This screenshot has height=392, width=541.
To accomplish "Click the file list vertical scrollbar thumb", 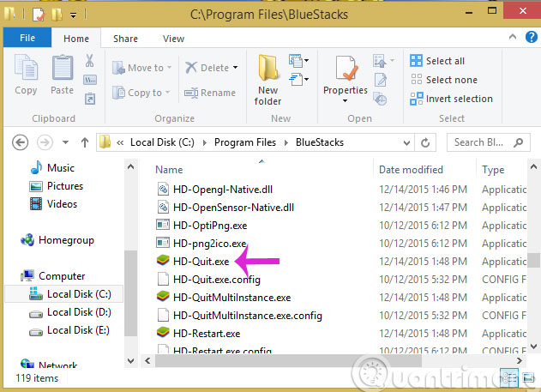I will pyautogui.click(x=534, y=261).
